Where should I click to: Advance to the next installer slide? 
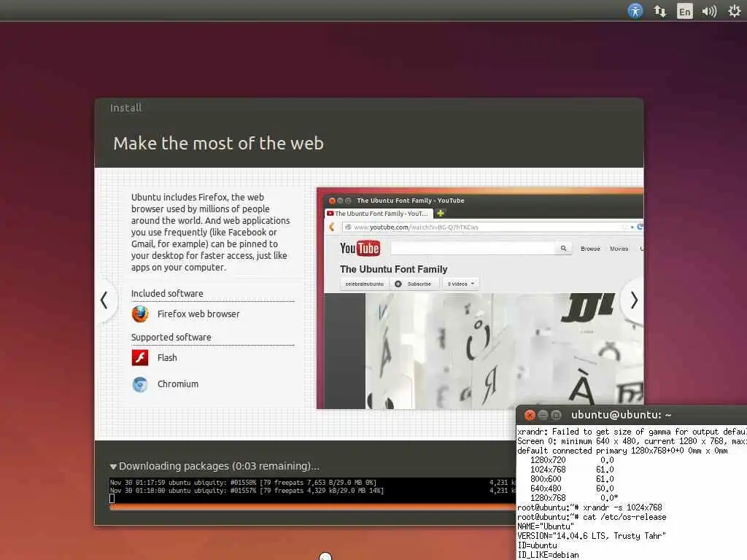tap(634, 300)
